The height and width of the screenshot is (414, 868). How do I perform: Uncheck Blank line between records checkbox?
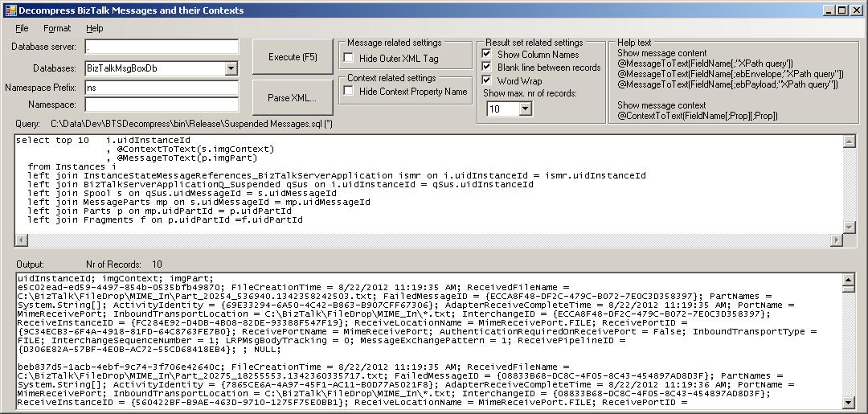click(486, 68)
